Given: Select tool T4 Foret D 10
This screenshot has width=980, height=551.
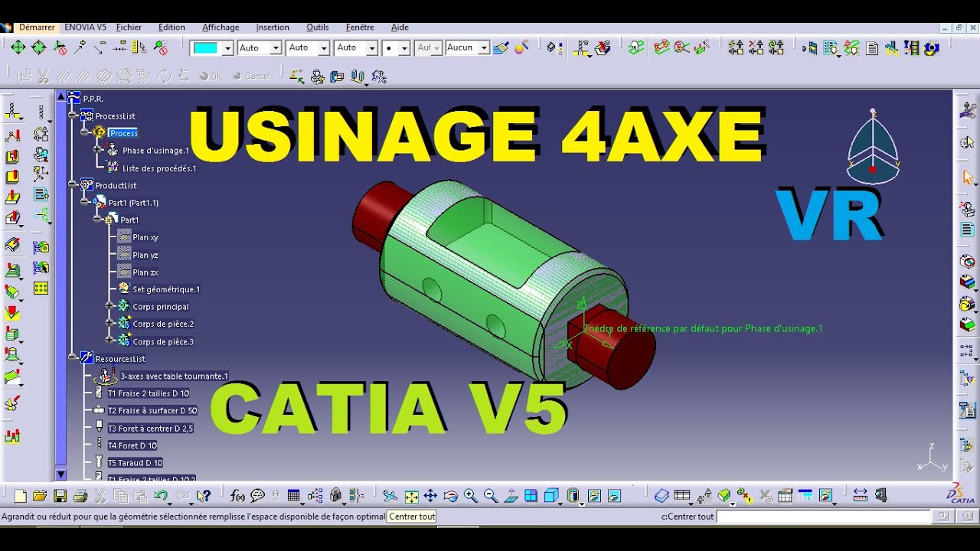Looking at the screenshot, I should pos(132,445).
